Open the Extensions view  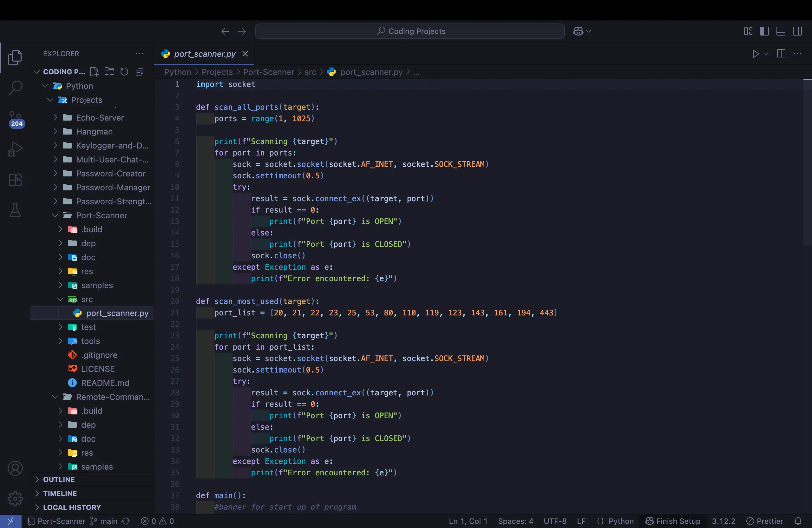(15, 180)
